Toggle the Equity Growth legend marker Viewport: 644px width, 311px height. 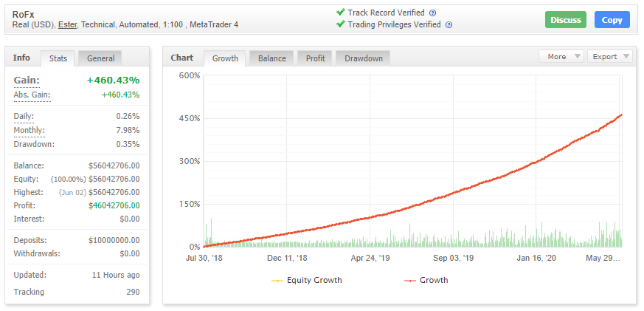(x=277, y=281)
